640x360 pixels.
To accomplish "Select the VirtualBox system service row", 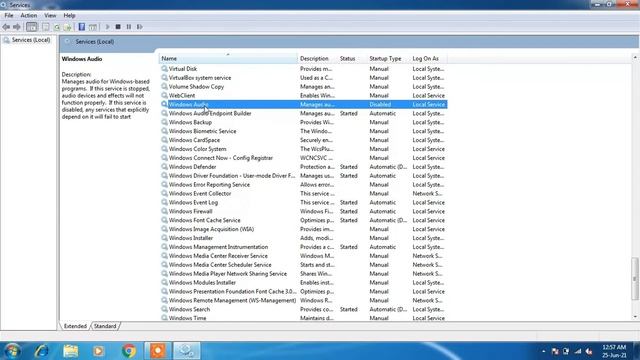I will click(303, 78).
